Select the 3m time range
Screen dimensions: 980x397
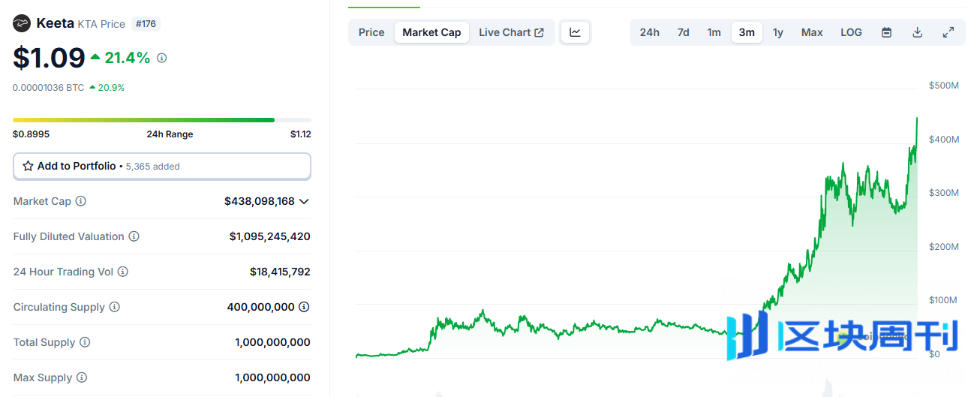click(x=747, y=32)
